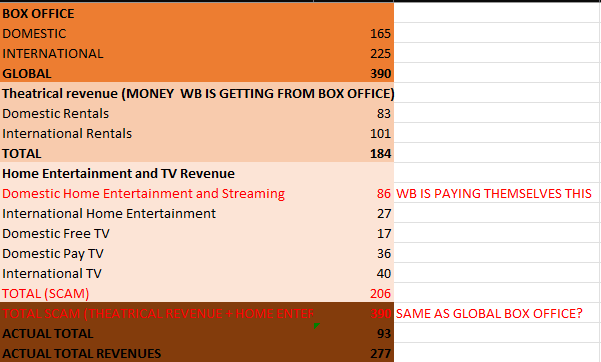601x362 pixels.
Task: Click the Domestic Pay TV label
Action: click(53, 253)
